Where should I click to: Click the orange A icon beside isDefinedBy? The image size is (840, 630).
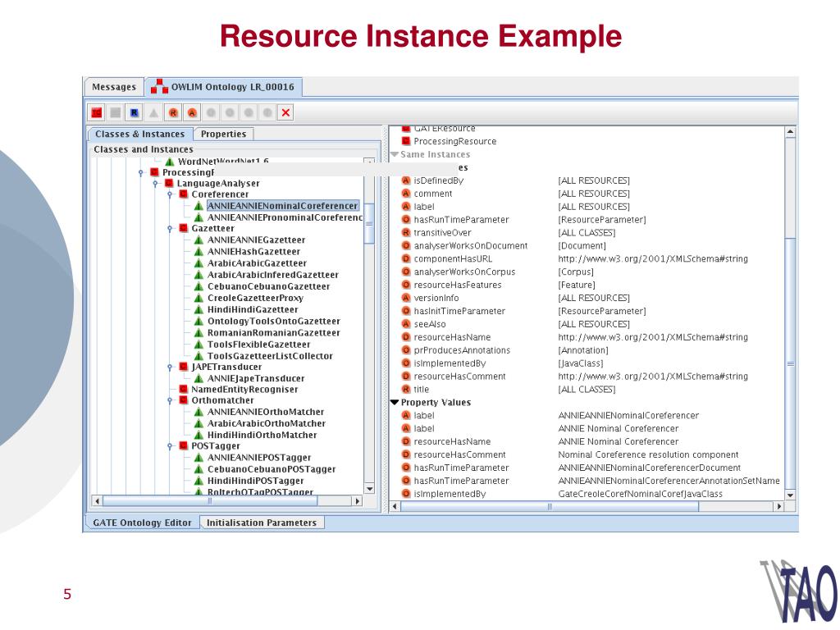coord(405,180)
